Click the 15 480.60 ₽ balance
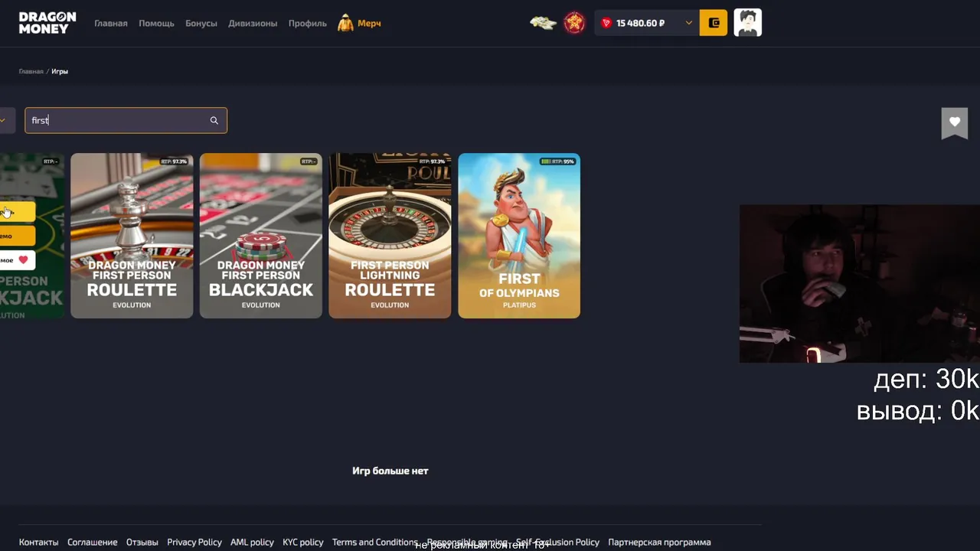The width and height of the screenshot is (980, 551). point(640,23)
